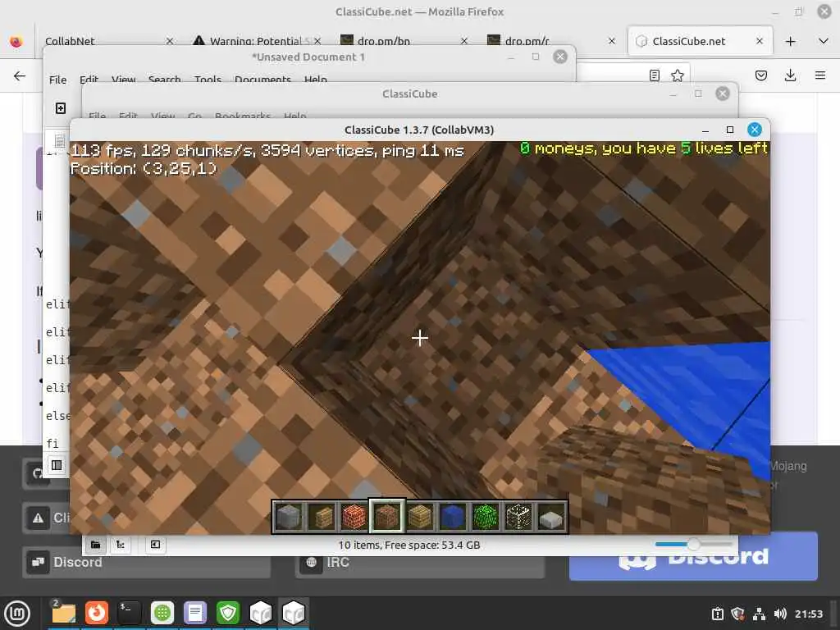
Task: Bookmark this page with the star icon
Action: coord(677,75)
